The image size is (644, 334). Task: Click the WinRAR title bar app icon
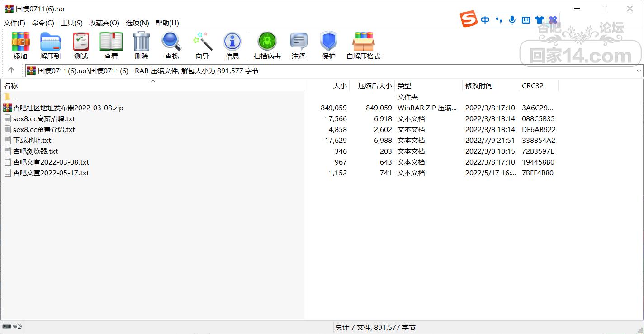[9, 9]
